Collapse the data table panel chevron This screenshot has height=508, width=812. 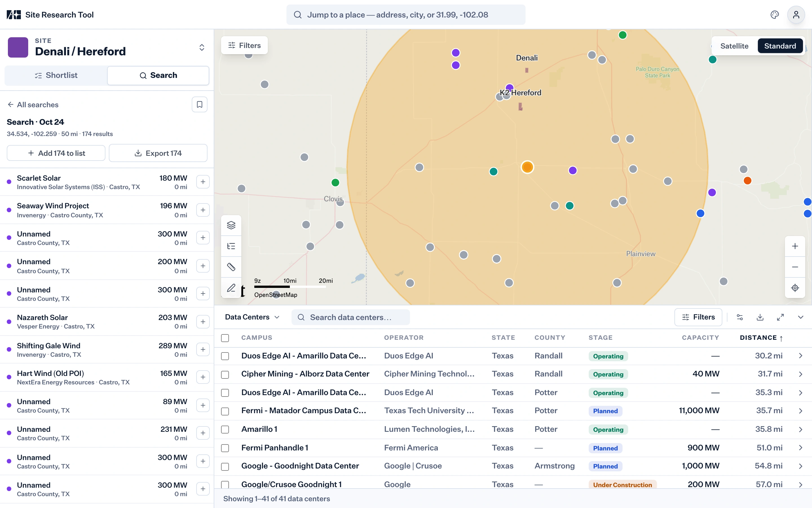pyautogui.click(x=801, y=317)
